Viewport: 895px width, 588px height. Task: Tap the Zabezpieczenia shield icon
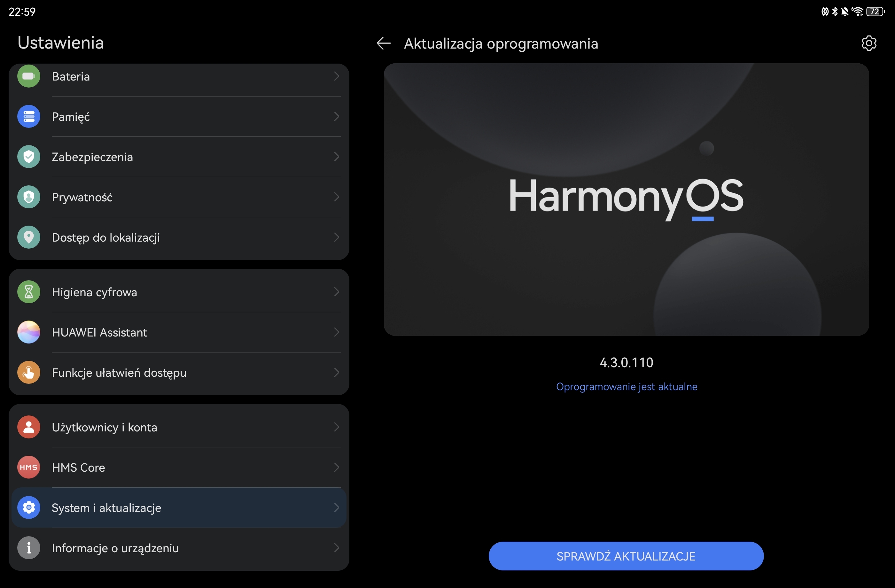[x=28, y=157]
